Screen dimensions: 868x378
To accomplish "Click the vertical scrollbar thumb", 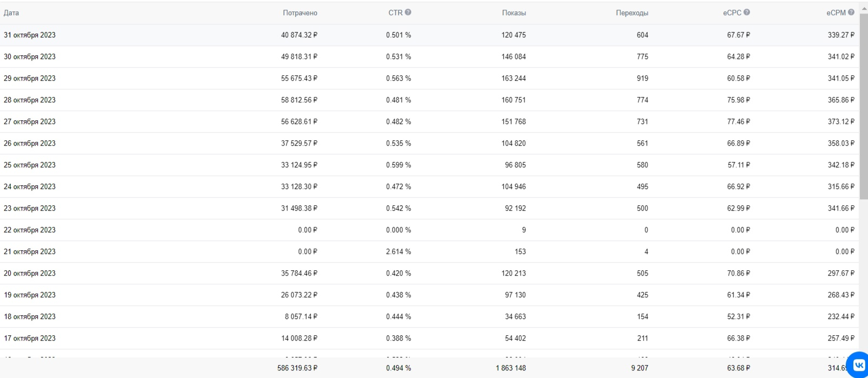I will tap(864, 106).
